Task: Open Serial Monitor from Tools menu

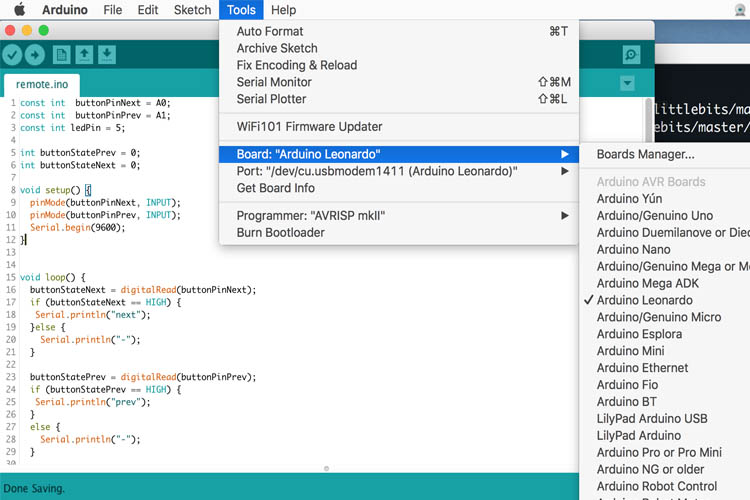Action: coord(399,82)
